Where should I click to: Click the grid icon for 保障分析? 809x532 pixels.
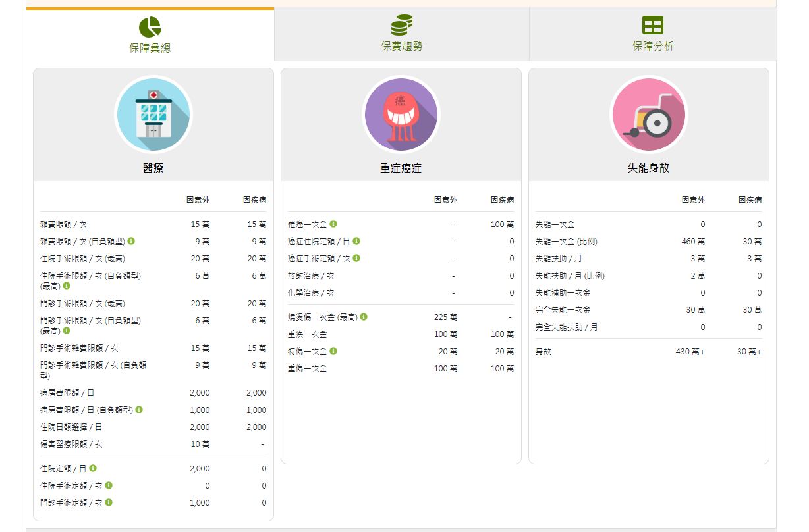click(653, 26)
